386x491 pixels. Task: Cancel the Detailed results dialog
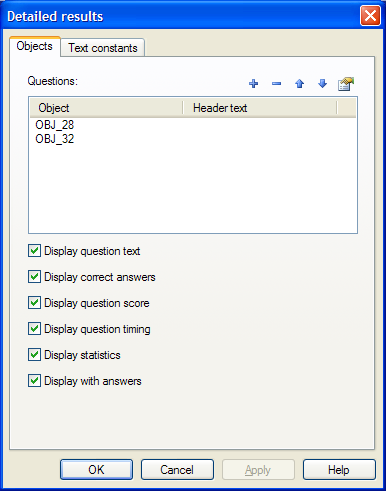(x=177, y=470)
